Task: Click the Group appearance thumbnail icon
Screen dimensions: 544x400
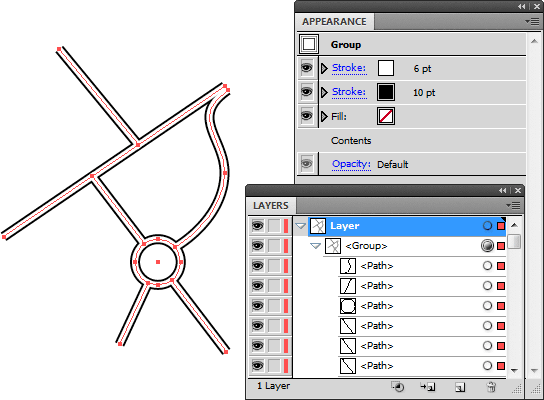Action: (309, 44)
